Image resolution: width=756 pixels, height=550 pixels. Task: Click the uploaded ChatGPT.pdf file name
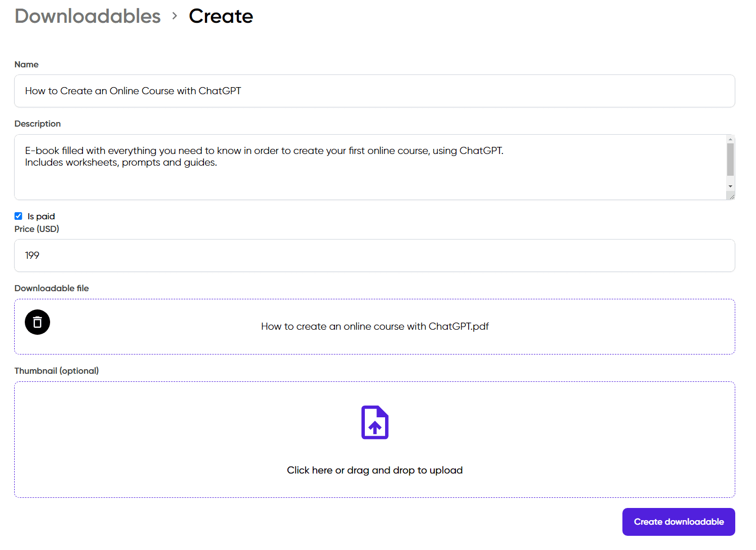(375, 327)
